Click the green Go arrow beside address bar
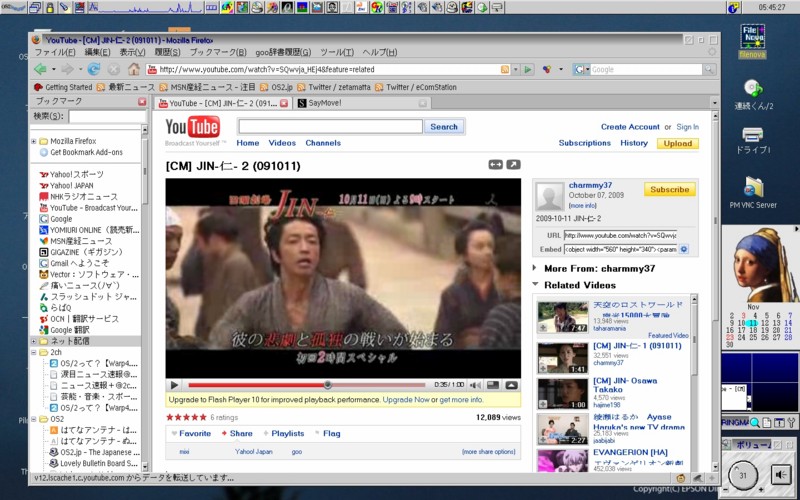The image size is (800, 500). tap(528, 69)
